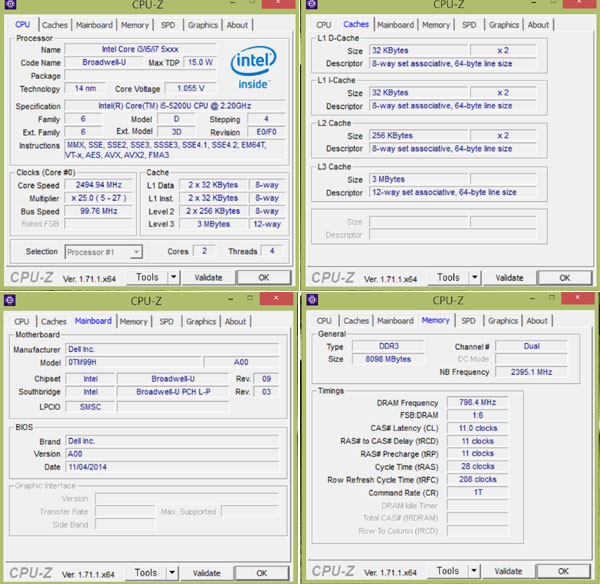The image size is (600, 584).
Task: Click the Tools button in the Memory window
Action: 448,571
